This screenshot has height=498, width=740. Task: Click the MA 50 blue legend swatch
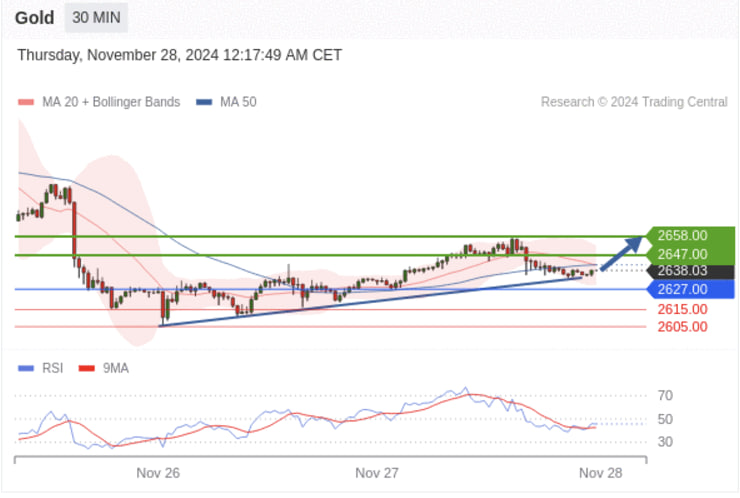point(204,102)
